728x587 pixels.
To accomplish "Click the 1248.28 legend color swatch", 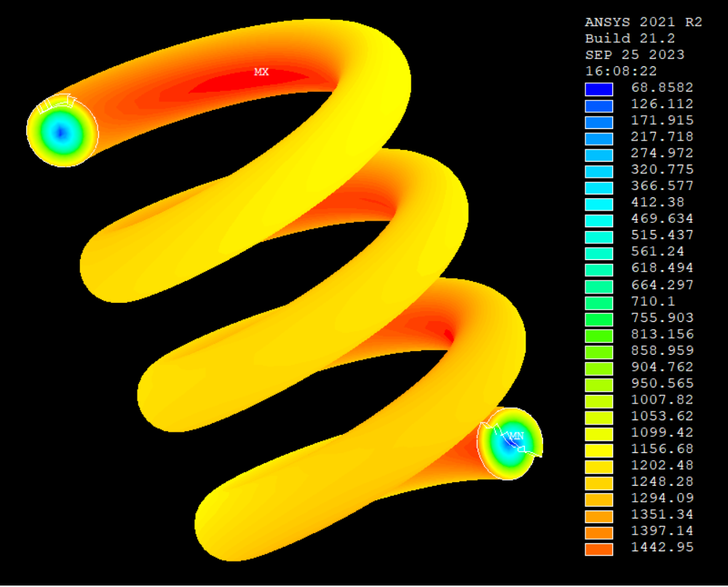I will click(x=599, y=484).
